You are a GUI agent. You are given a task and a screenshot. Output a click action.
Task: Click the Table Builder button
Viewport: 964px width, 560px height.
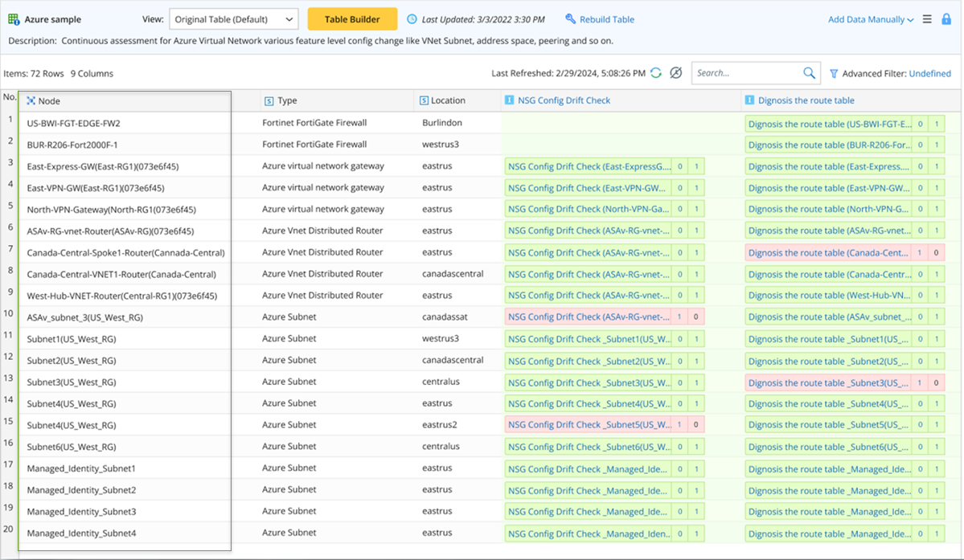tap(352, 19)
